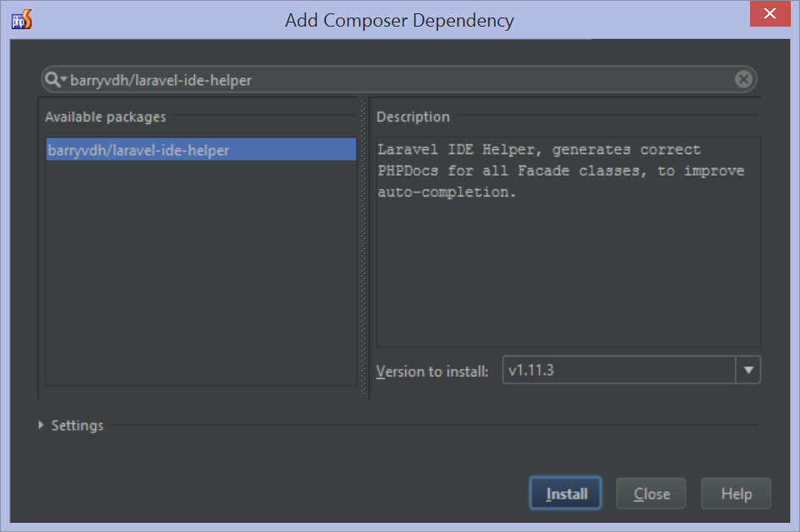Open search history via magnifier icon
Viewport: 800px width, 532px height.
point(57,79)
